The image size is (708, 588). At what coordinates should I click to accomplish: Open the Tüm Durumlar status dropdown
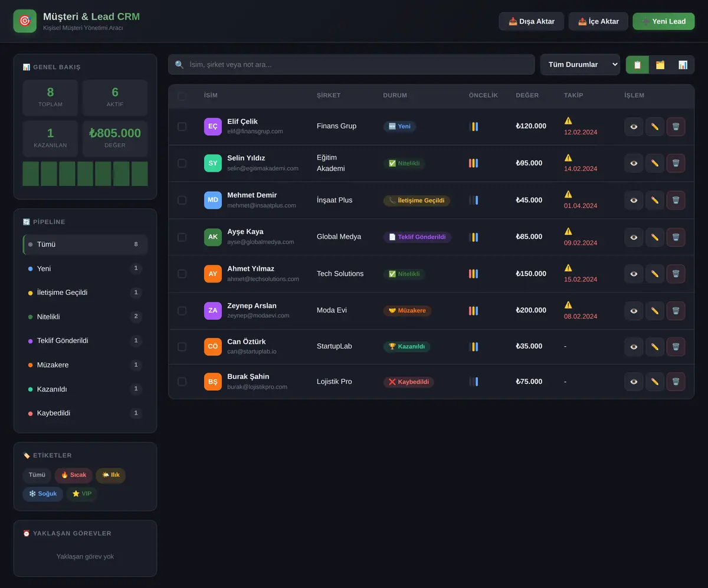pos(581,65)
